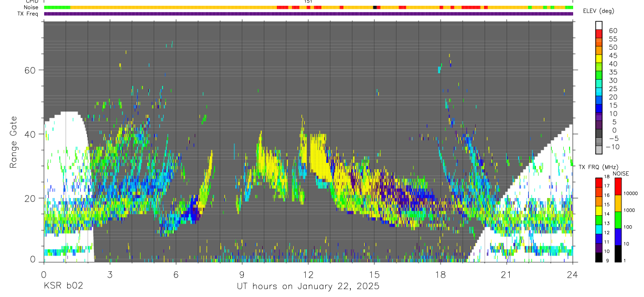Screen dimensions: 644x297
Task: Click the "Noise" row label above the plot
Action: pyautogui.click(x=31, y=7)
